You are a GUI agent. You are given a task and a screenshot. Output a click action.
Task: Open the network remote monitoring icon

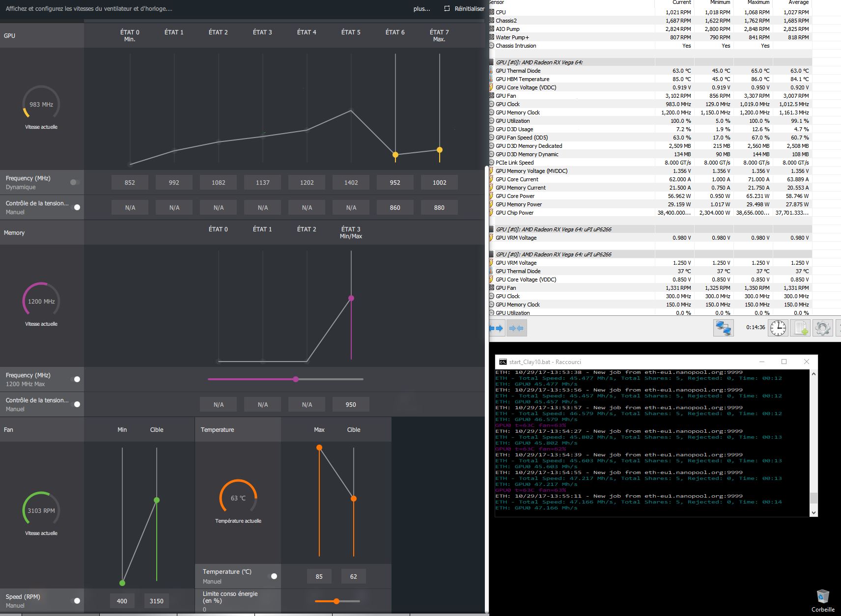point(723,328)
